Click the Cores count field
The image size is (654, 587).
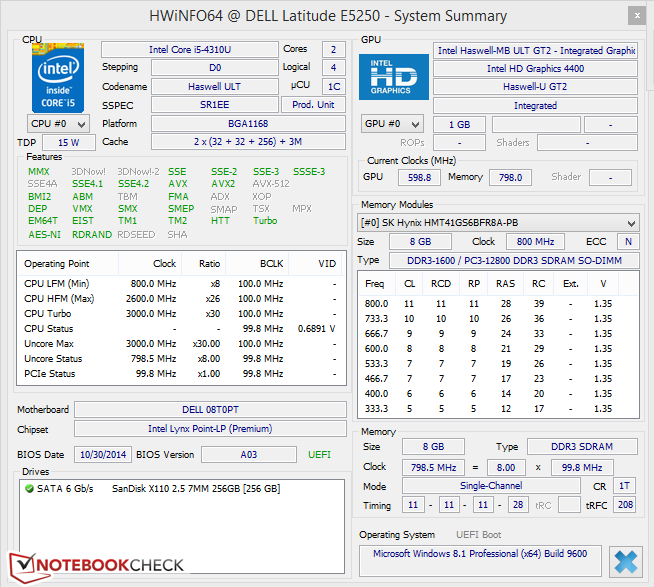(334, 50)
